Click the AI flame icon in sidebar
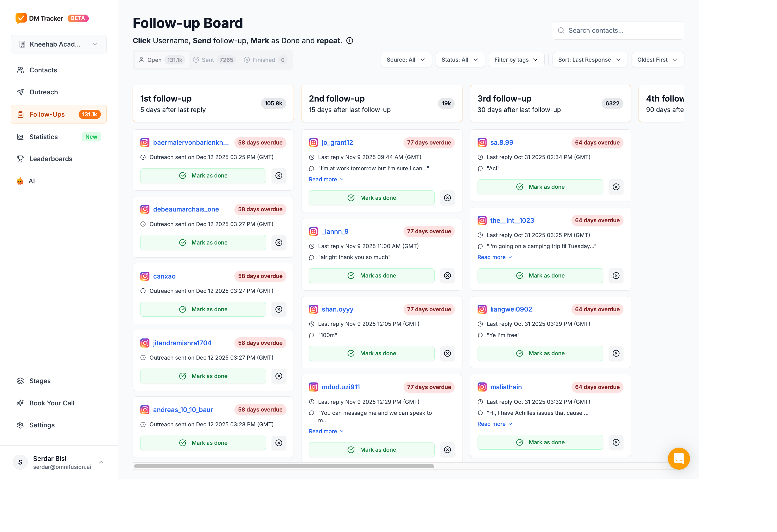The image size is (777, 532). [x=20, y=181]
